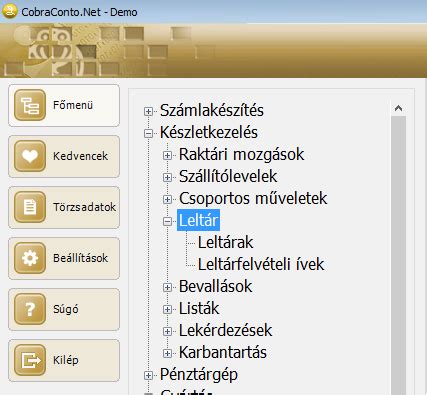427x395 pixels.
Task: Open Törzsadatok via its document icon
Action: [x=30, y=207]
